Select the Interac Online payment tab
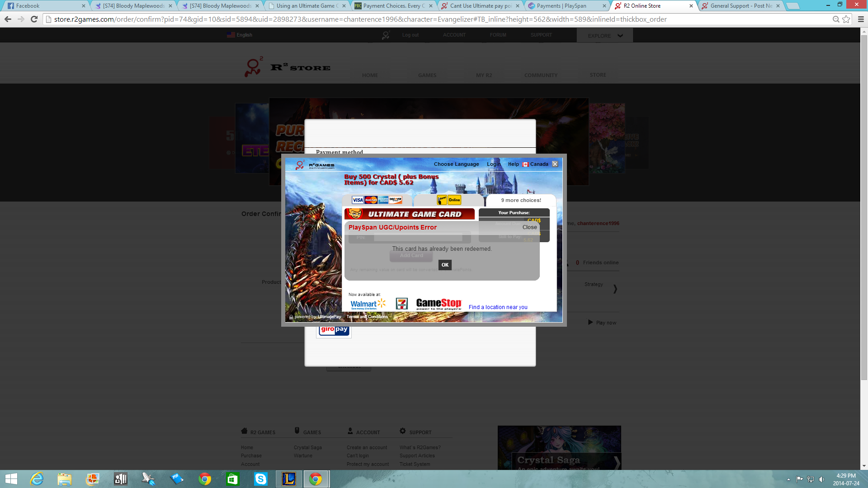The width and height of the screenshot is (868, 488). (449, 200)
